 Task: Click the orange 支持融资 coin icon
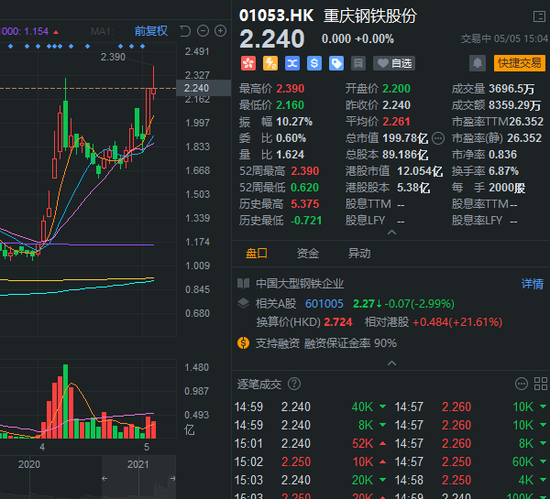click(x=243, y=343)
